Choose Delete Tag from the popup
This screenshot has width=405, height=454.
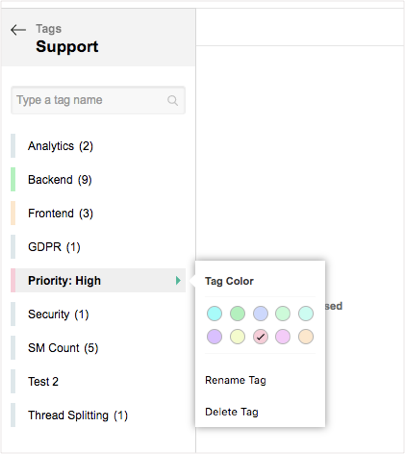click(232, 412)
